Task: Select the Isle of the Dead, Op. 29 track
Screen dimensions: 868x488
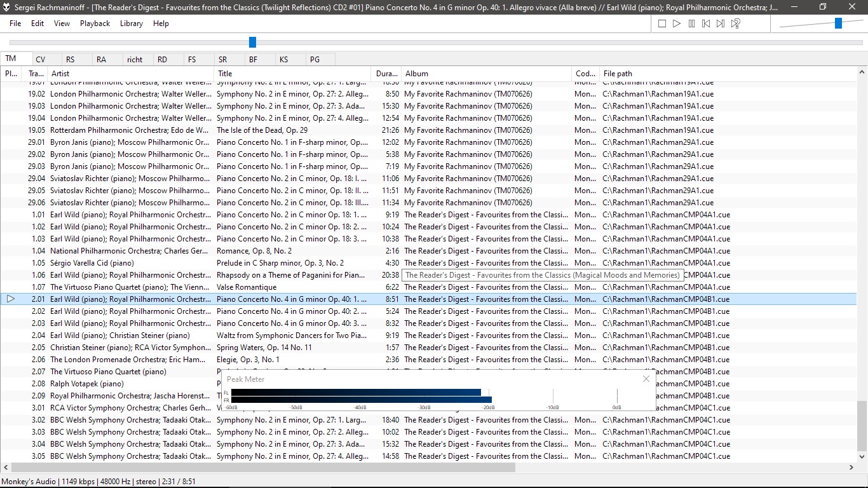Action: [x=428, y=130]
